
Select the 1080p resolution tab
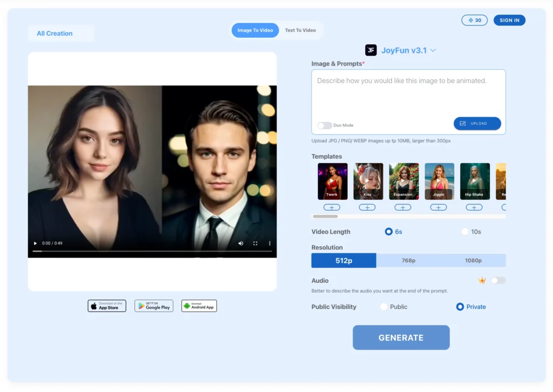click(x=473, y=260)
